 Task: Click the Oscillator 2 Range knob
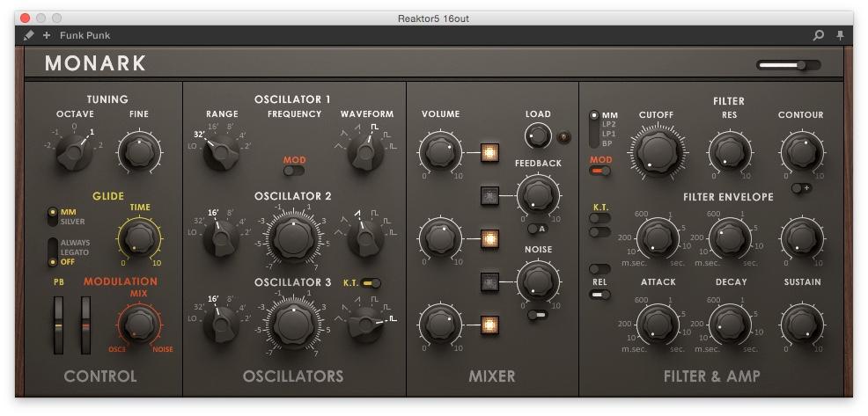pyautogui.click(x=222, y=238)
